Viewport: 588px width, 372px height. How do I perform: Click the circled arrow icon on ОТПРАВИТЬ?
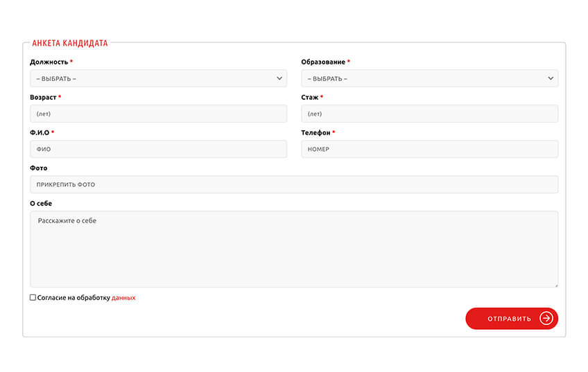tap(546, 319)
